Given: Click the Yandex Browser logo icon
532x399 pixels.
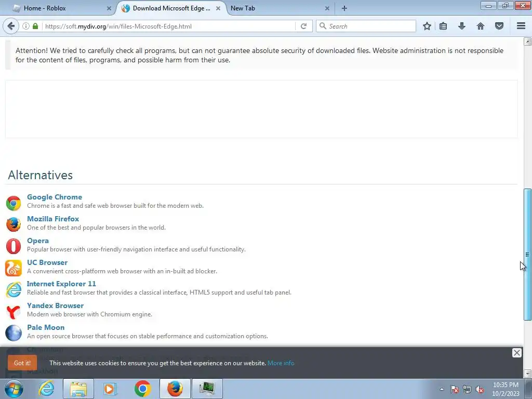Looking at the screenshot, I should pyautogui.click(x=14, y=312).
